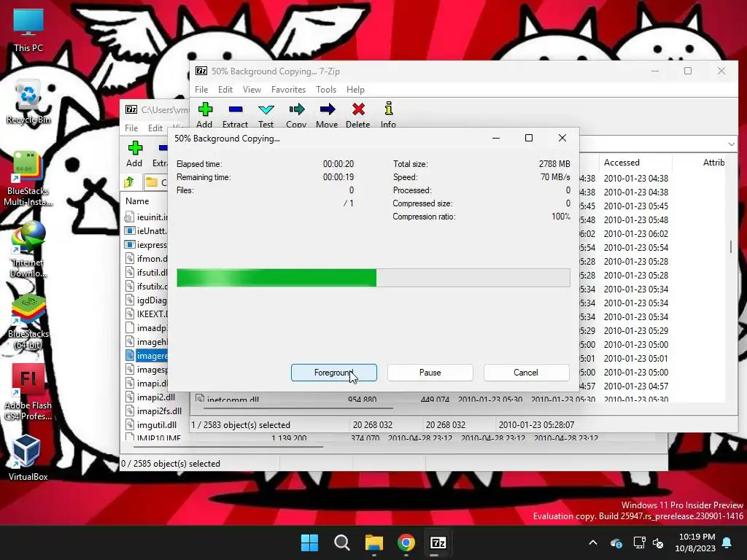Select the igdDiag file row

pos(146,300)
